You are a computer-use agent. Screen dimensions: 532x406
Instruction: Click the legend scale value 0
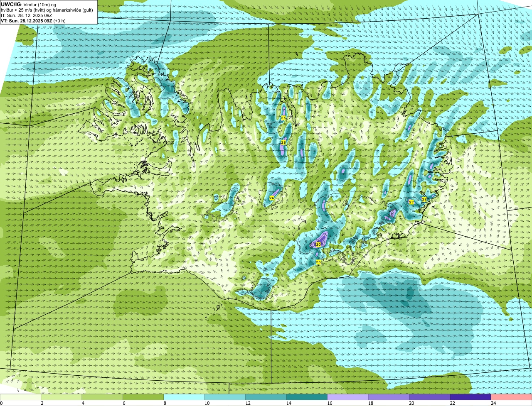click(x=1, y=403)
